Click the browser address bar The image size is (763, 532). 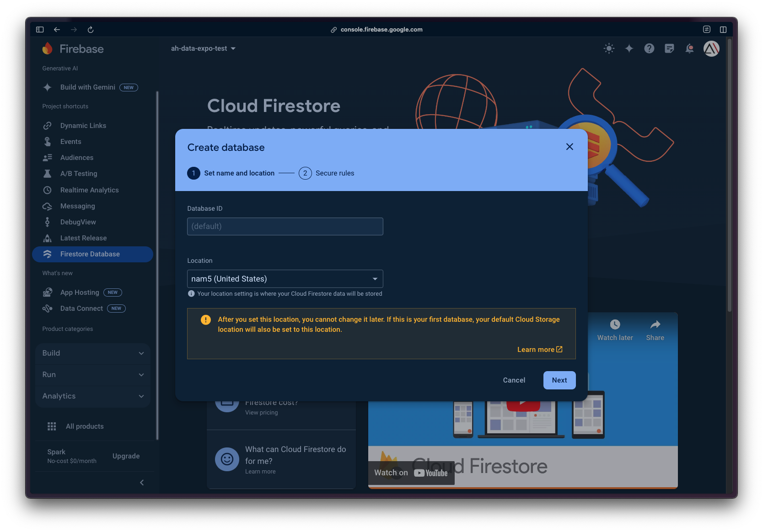point(381,30)
